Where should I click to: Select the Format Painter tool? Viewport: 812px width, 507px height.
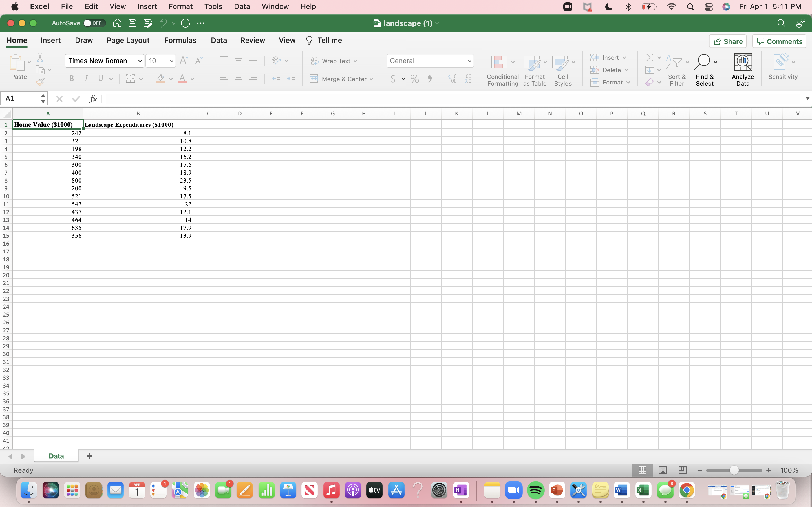click(40, 81)
